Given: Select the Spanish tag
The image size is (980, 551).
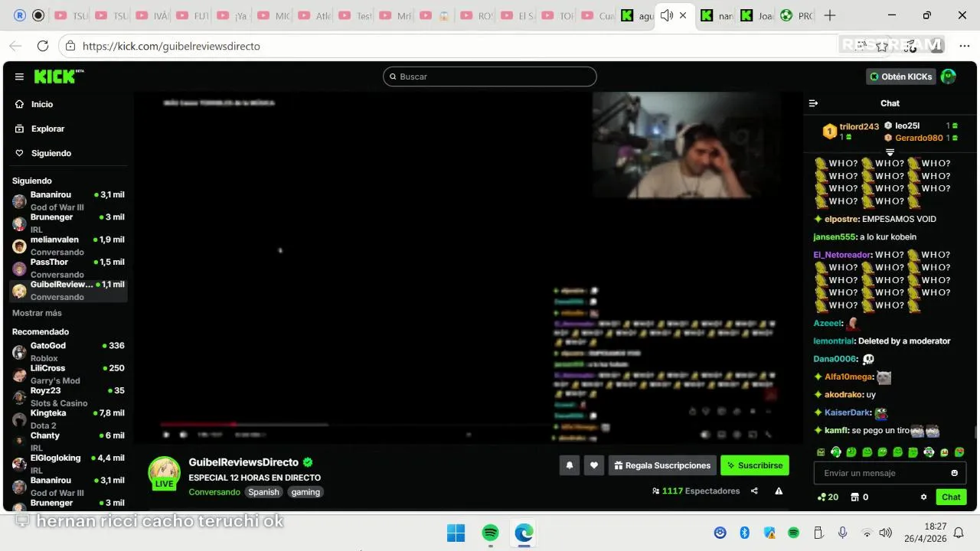Looking at the screenshot, I should tap(263, 492).
